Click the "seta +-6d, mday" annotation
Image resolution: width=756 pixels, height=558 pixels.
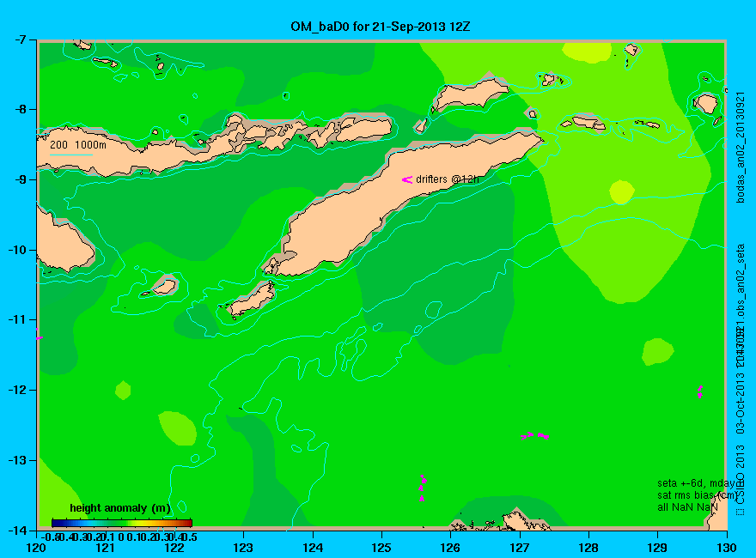point(697,482)
